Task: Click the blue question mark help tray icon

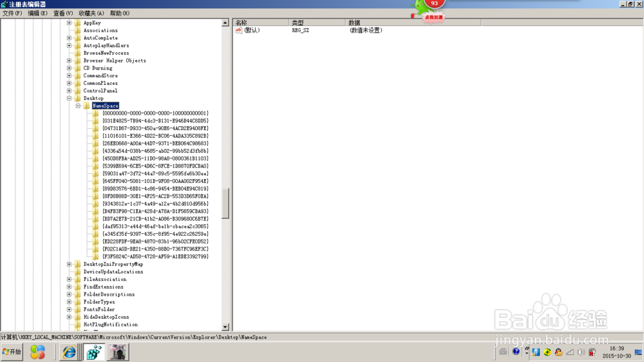Action: tap(516, 352)
